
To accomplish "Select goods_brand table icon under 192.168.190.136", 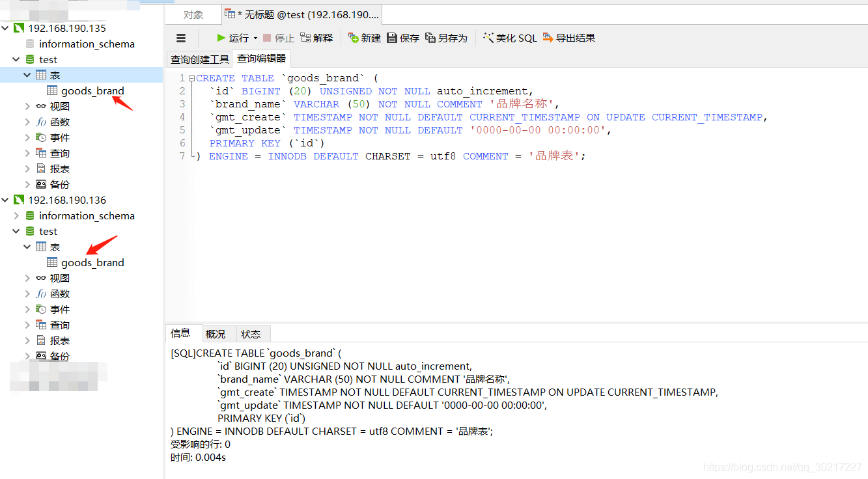I will 52,263.
